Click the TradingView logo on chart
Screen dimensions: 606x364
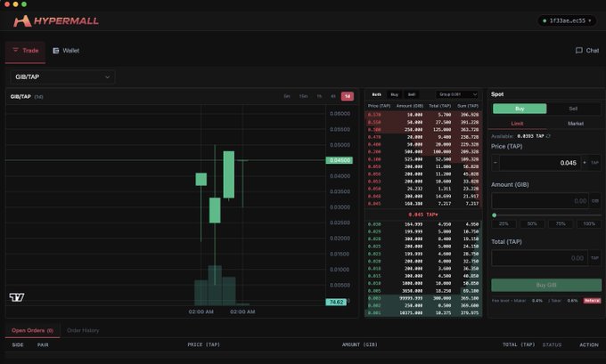click(x=17, y=297)
